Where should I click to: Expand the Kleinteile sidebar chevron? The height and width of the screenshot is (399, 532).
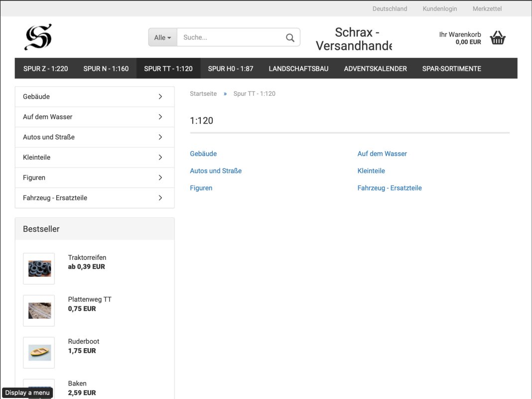pos(160,158)
